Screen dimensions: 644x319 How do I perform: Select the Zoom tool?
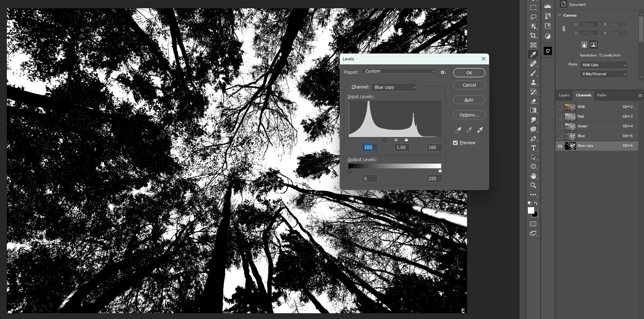point(533,185)
